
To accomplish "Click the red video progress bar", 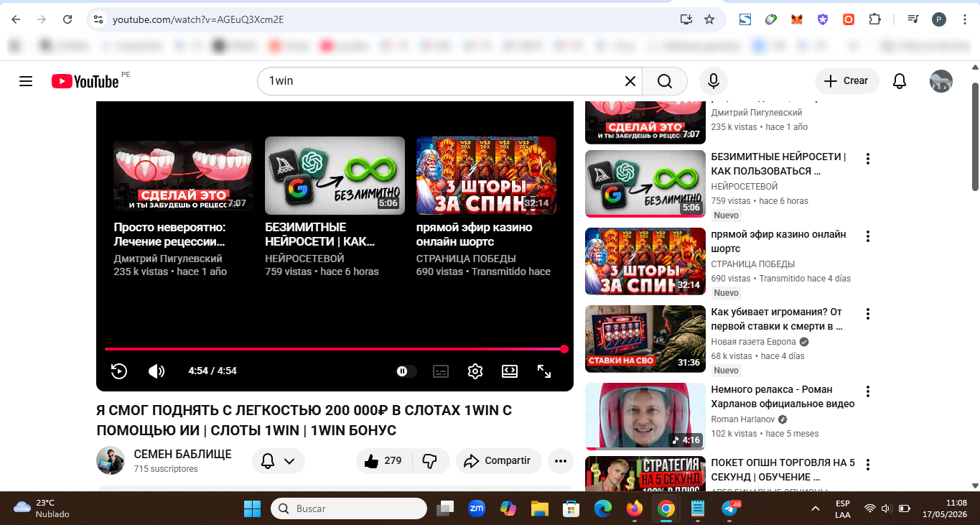I will click(x=335, y=349).
